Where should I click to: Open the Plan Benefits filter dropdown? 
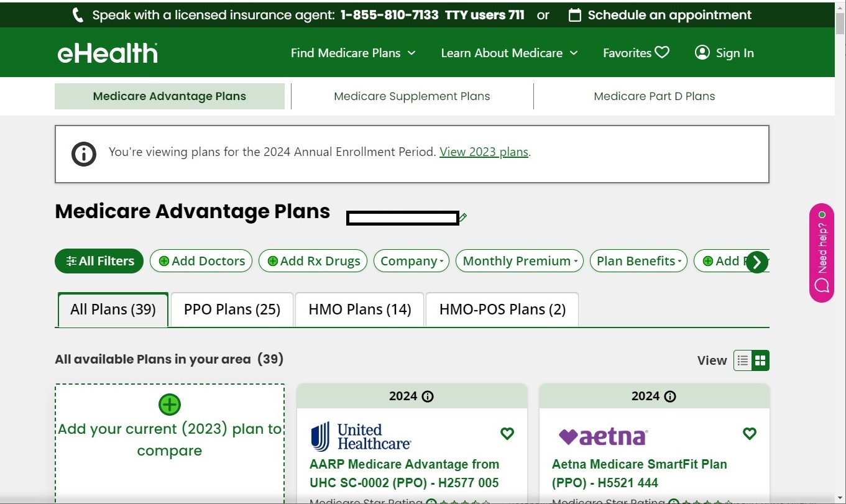638,261
